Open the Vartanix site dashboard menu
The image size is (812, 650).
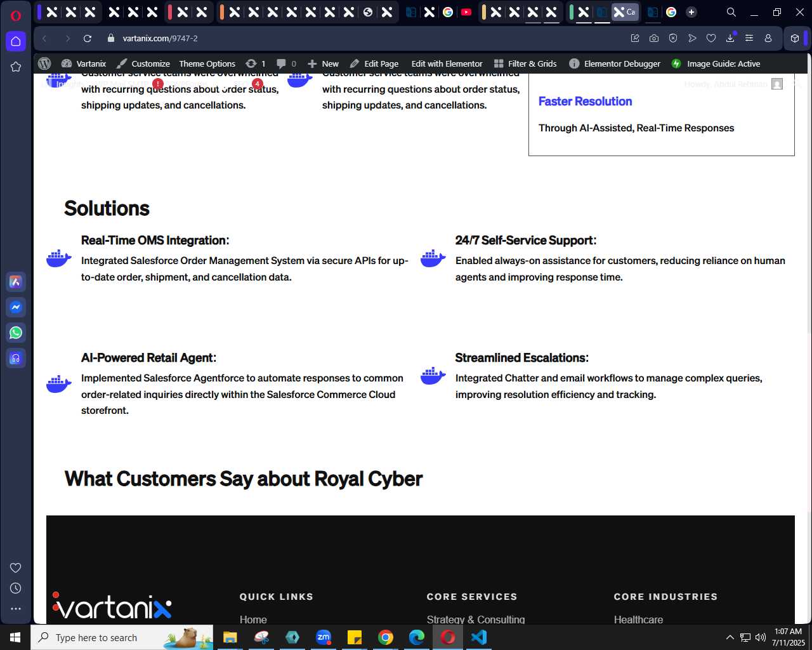click(84, 63)
